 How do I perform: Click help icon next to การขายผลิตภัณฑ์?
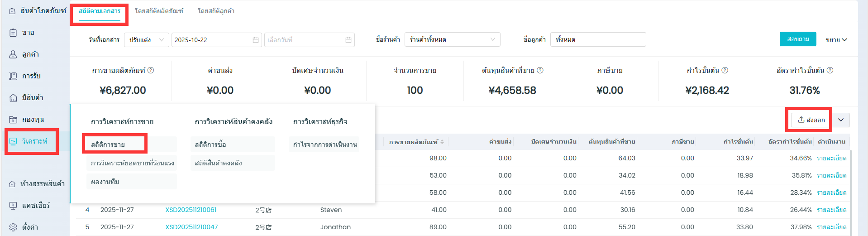[151, 70]
